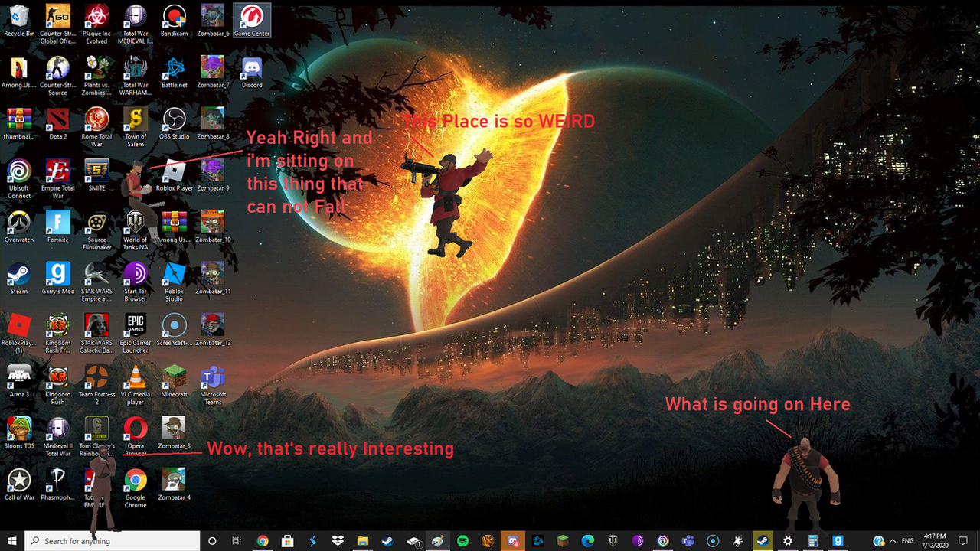
Task: Select STAR WARS Empire at War icon
Action: click(x=96, y=282)
